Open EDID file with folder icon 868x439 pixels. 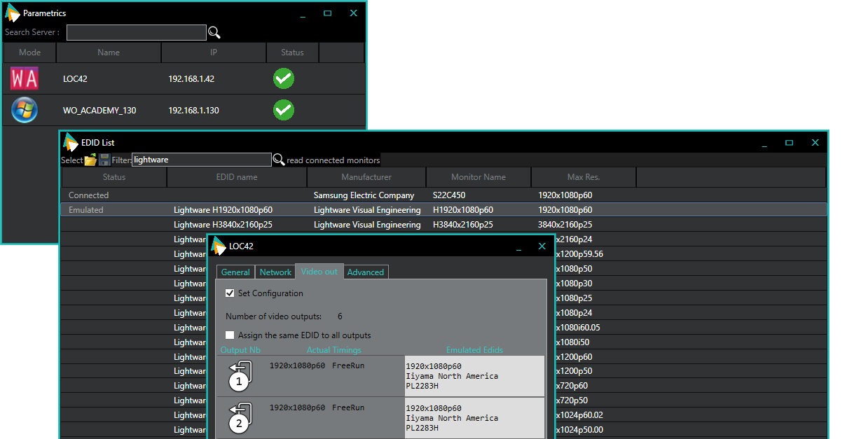[90, 160]
